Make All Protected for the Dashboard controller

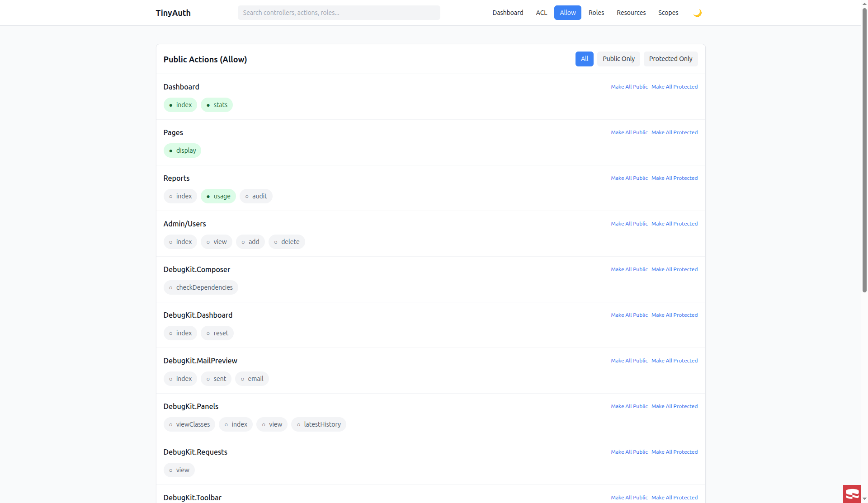click(674, 87)
